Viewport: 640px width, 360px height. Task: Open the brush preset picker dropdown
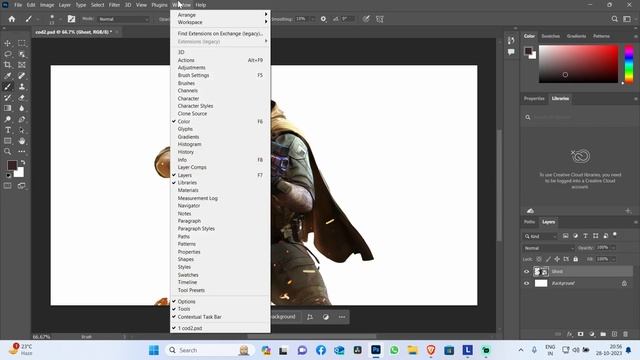(x=60, y=19)
